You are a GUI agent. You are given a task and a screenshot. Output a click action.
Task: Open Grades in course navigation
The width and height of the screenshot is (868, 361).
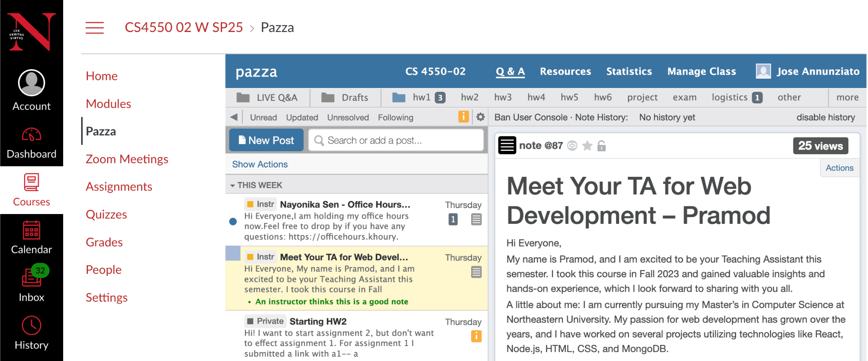pyautogui.click(x=104, y=242)
